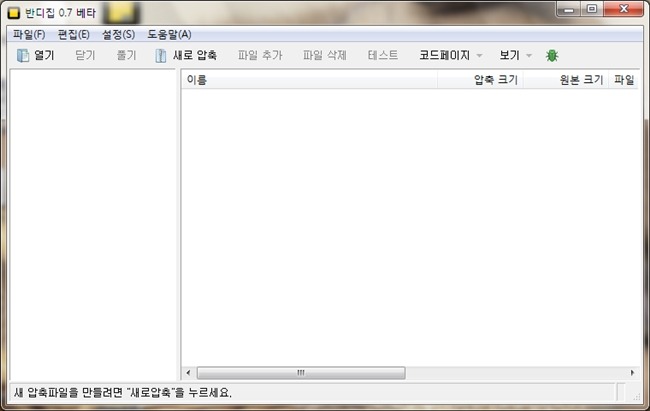The height and width of the screenshot is (411, 650).
Task: Click the 풀기 extract toolbar button
Action: [126, 55]
